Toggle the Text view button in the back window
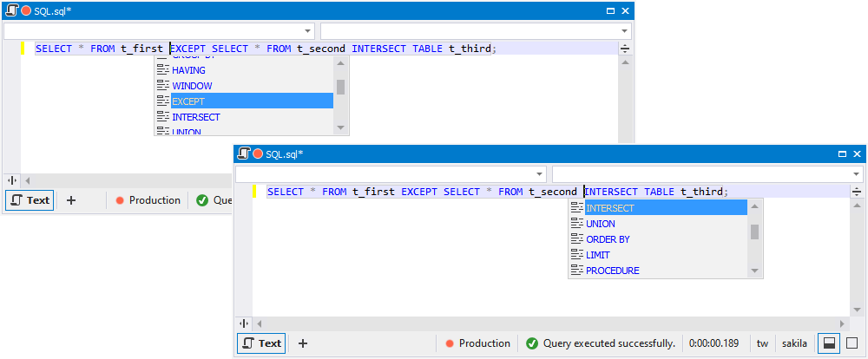Image resolution: width=868 pixels, height=359 pixels. (30, 200)
